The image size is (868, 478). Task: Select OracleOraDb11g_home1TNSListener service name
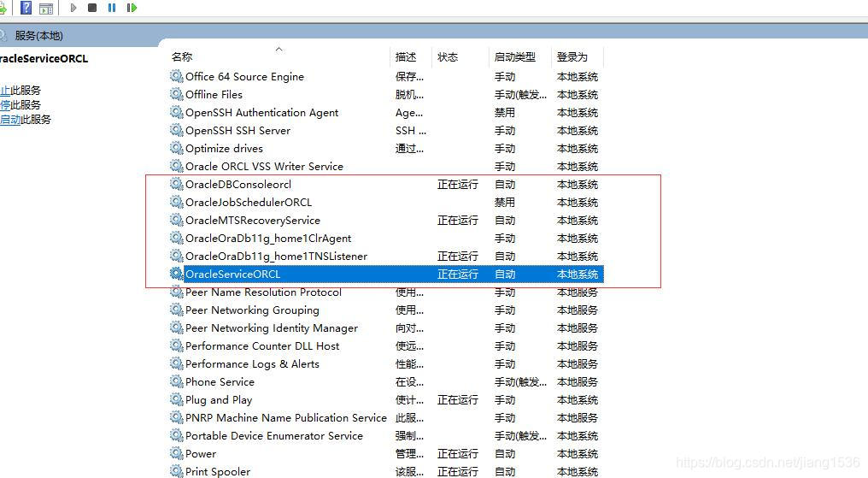(276, 256)
